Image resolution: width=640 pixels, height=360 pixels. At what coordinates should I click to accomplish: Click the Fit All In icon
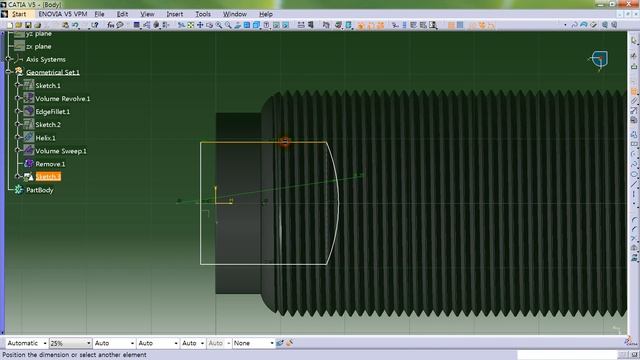[x=191, y=25]
